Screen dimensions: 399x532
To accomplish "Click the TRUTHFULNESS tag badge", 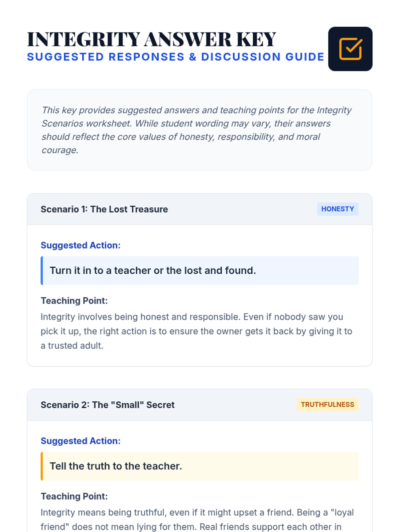I will pos(328,405).
